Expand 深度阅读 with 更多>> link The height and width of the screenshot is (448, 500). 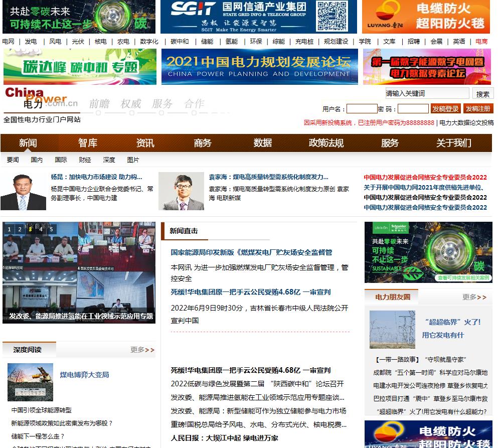coord(142,350)
